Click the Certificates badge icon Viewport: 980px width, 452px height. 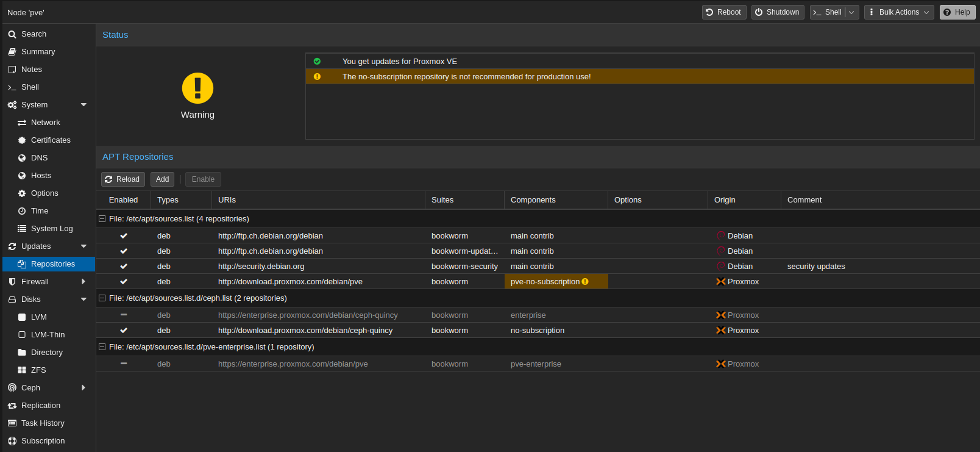click(22, 140)
